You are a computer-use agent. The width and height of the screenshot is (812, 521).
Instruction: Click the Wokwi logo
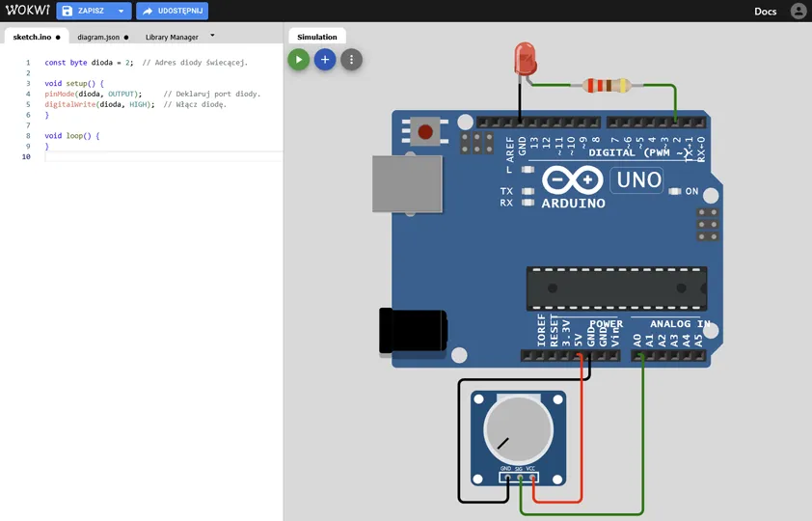[x=27, y=11]
